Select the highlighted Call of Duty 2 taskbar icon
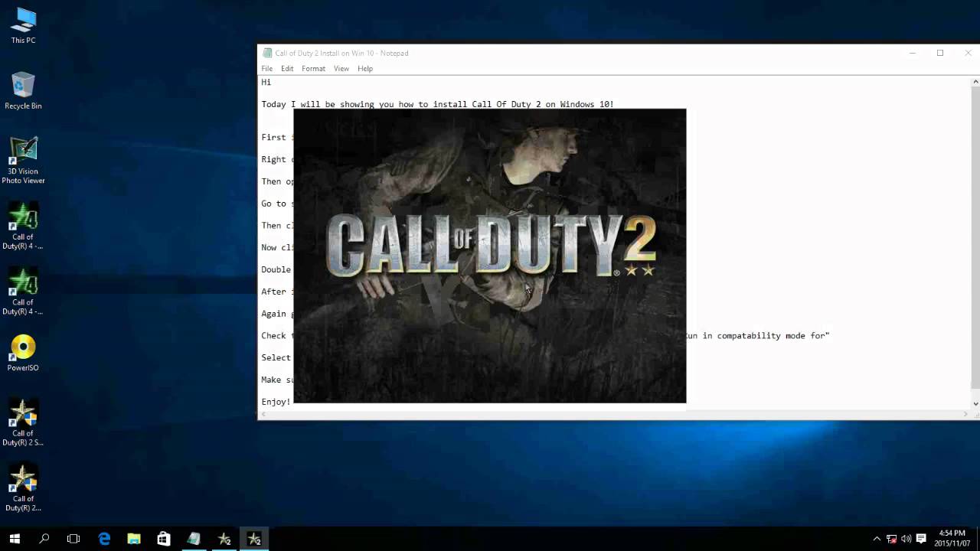Image resolution: width=980 pixels, height=551 pixels. coord(254,539)
